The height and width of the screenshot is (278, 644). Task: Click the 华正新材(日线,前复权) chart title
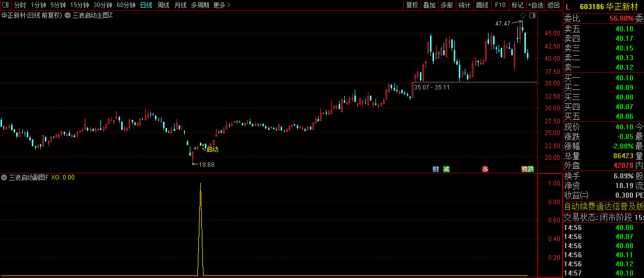[32, 15]
